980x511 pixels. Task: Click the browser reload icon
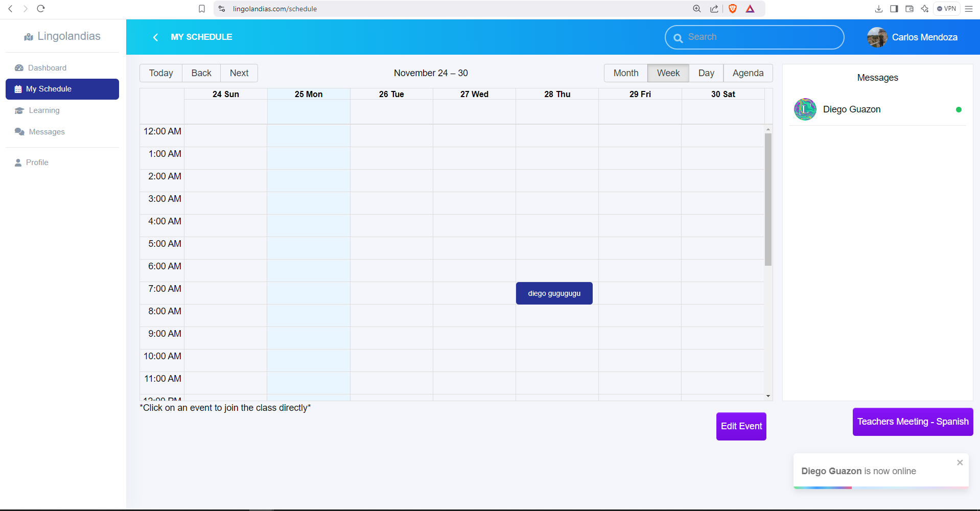(41, 9)
